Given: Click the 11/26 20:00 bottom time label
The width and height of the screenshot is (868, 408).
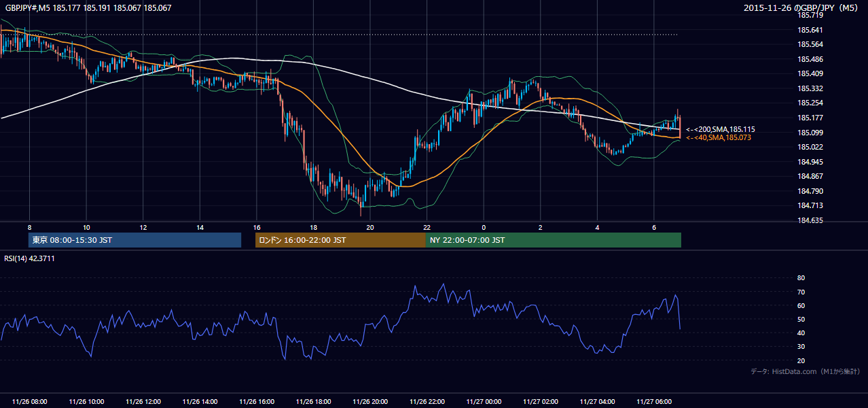Looking at the screenshot, I should (370, 402).
